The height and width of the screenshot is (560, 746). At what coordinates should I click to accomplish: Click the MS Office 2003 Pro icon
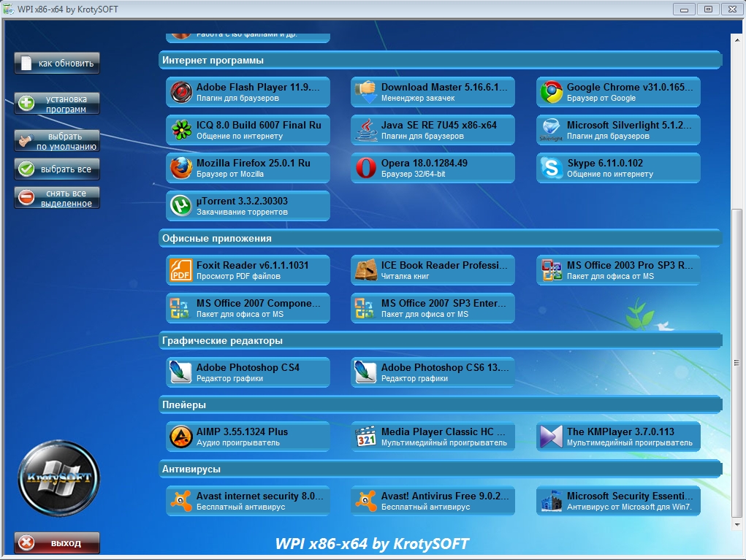click(552, 270)
